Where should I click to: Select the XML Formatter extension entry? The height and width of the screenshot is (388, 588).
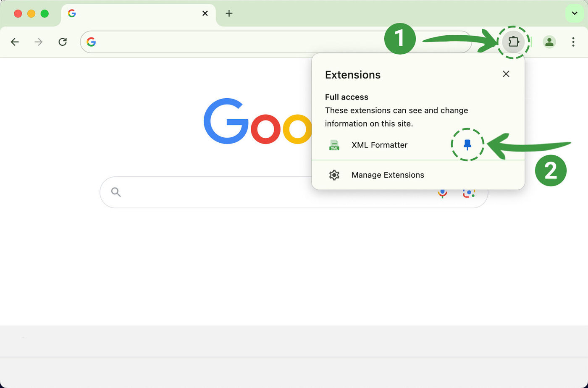tap(380, 145)
